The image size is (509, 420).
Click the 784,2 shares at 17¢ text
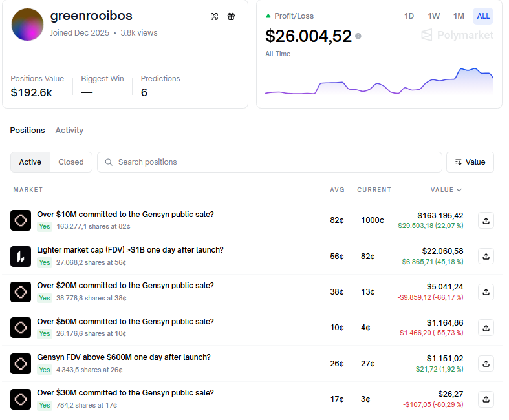[87, 405]
